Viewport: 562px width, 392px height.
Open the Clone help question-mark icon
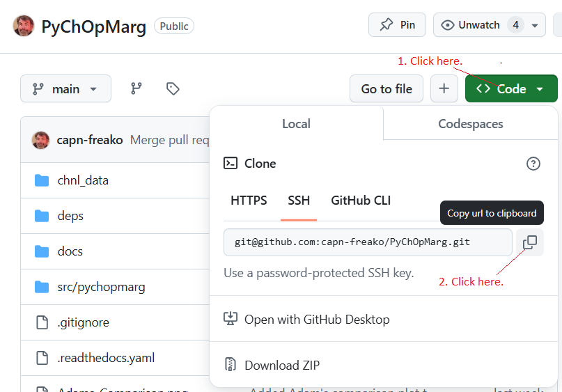tap(533, 164)
